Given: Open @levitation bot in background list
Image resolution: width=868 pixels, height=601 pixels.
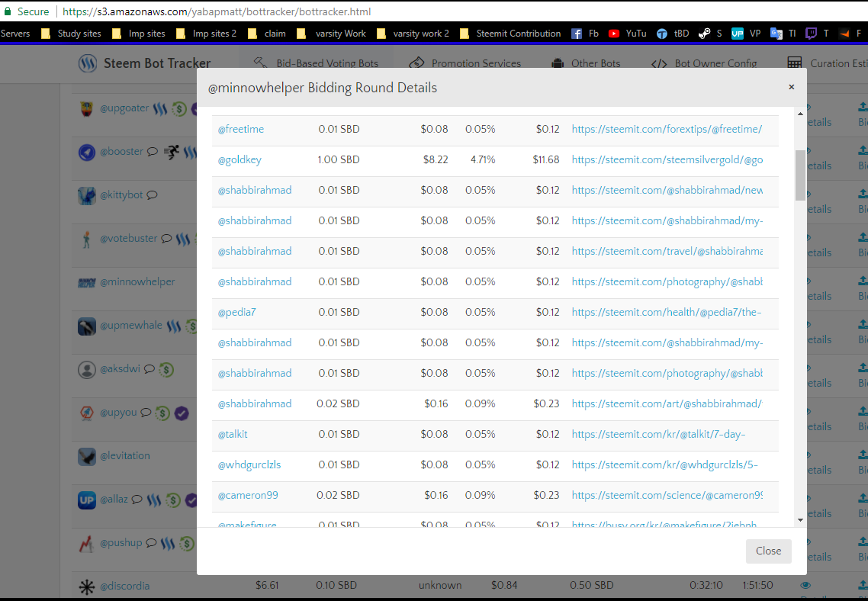Looking at the screenshot, I should pyautogui.click(x=124, y=455).
